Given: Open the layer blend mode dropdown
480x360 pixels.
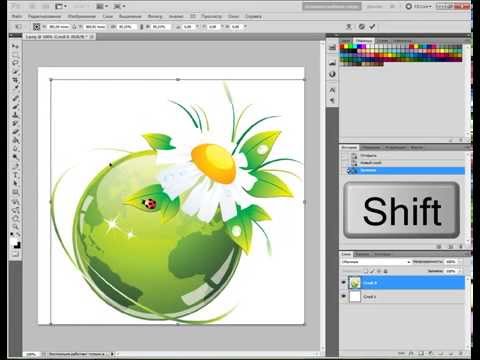Looking at the screenshot, I should (376, 262).
